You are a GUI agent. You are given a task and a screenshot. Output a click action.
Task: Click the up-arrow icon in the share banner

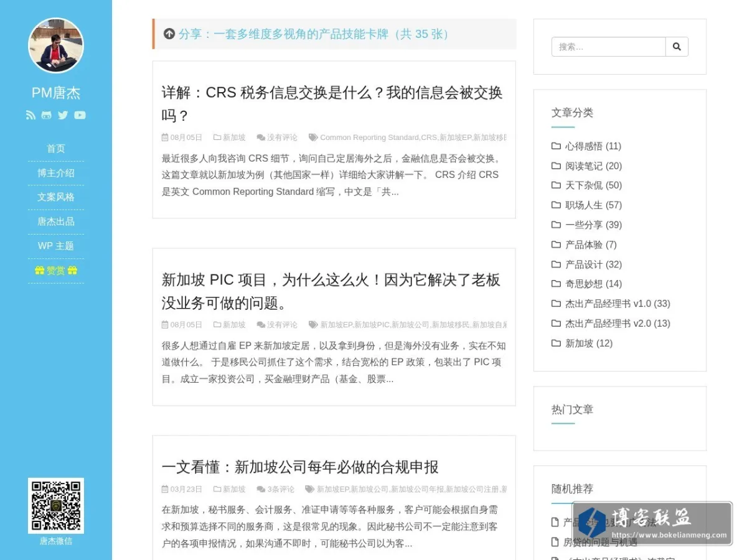click(169, 34)
